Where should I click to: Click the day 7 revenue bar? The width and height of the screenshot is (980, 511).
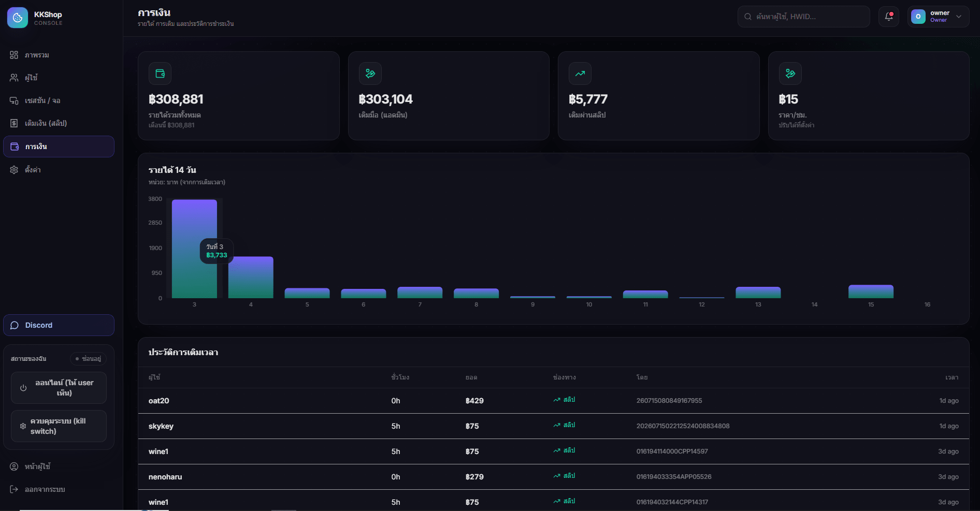point(420,293)
